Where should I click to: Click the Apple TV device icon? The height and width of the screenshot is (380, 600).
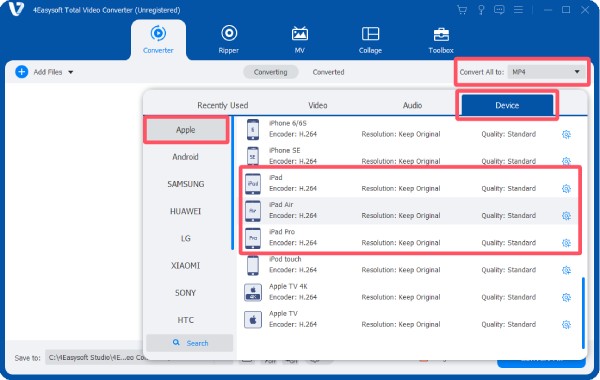click(253, 320)
